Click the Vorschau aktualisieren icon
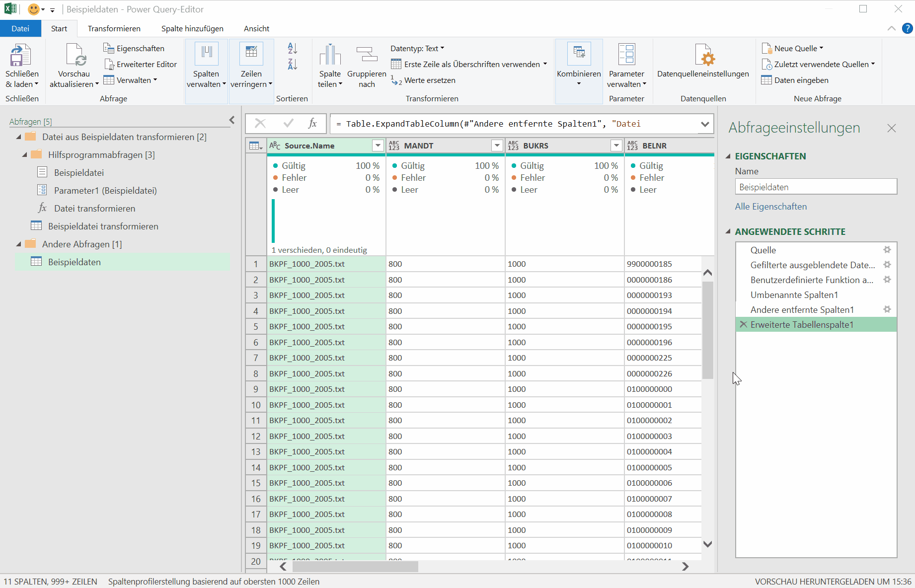The image size is (915, 588). point(76,55)
